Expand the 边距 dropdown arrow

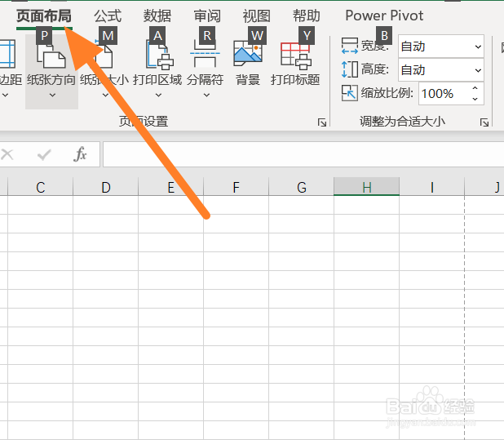(x=6, y=96)
